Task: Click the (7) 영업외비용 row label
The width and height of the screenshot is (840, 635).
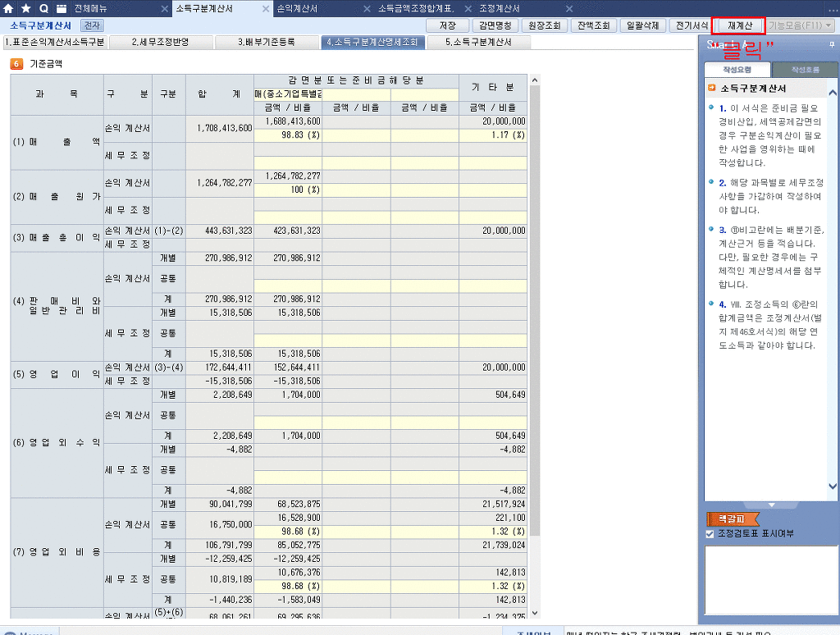Action: pyautogui.click(x=57, y=552)
